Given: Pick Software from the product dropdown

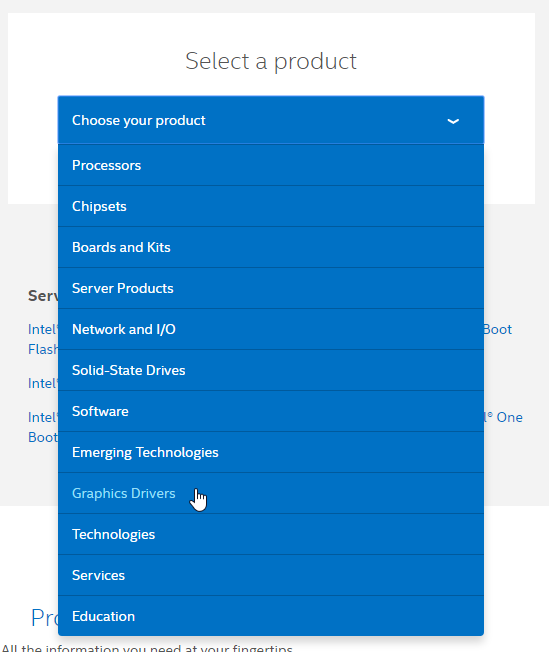Looking at the screenshot, I should click(271, 411).
